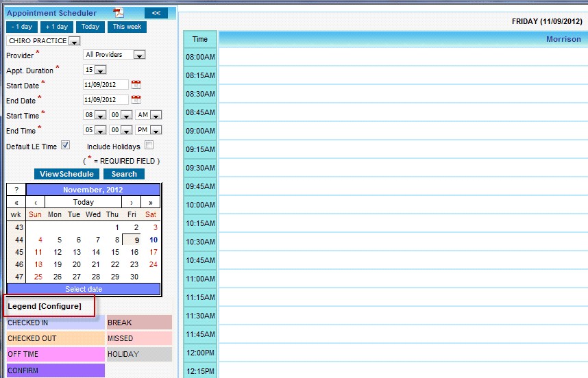Open the Appt. Duration dropdown
The width and height of the screenshot is (588, 378).
(100, 70)
